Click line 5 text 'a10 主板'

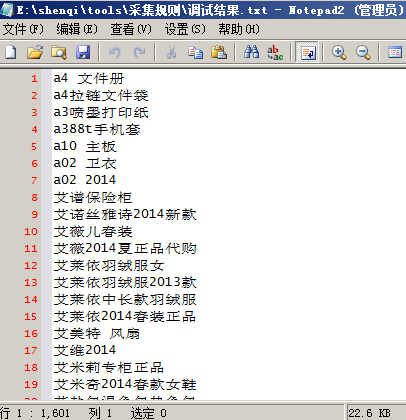85,146
